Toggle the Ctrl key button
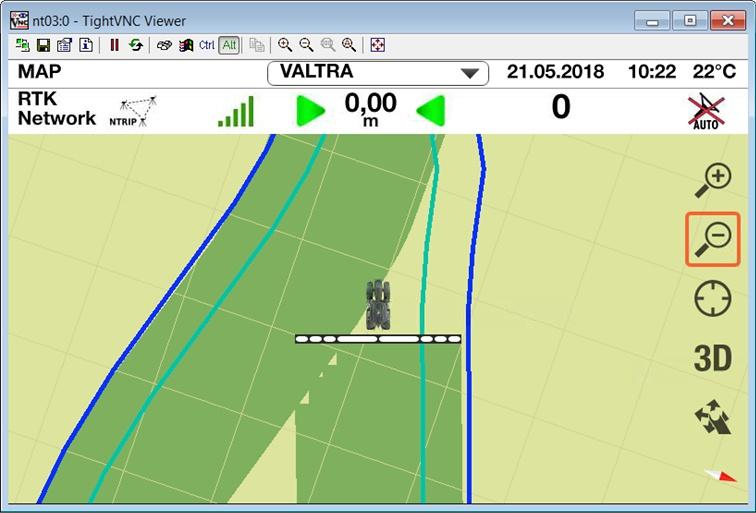This screenshot has height=513, width=756. tap(207, 45)
